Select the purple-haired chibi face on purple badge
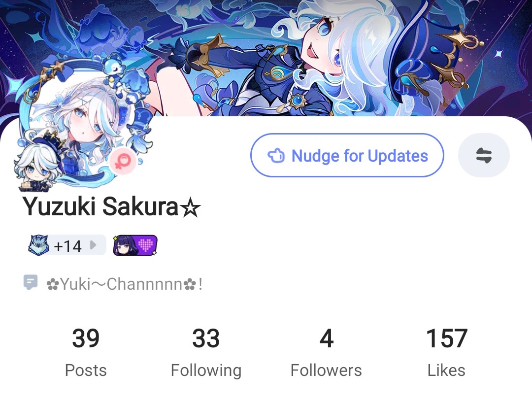The height and width of the screenshot is (405, 532). click(x=123, y=245)
